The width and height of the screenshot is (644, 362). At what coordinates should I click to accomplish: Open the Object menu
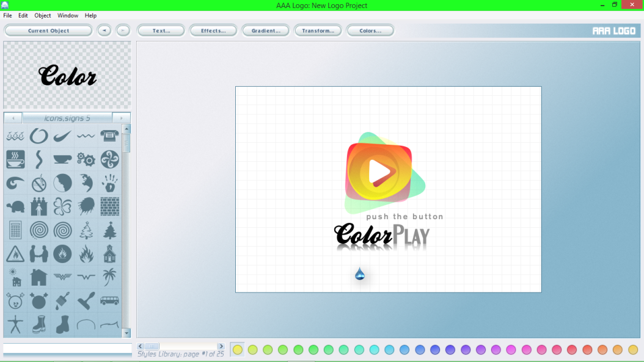[x=42, y=15]
